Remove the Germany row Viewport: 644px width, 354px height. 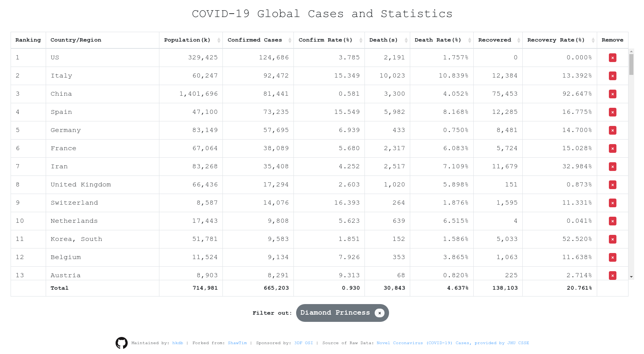[612, 130]
